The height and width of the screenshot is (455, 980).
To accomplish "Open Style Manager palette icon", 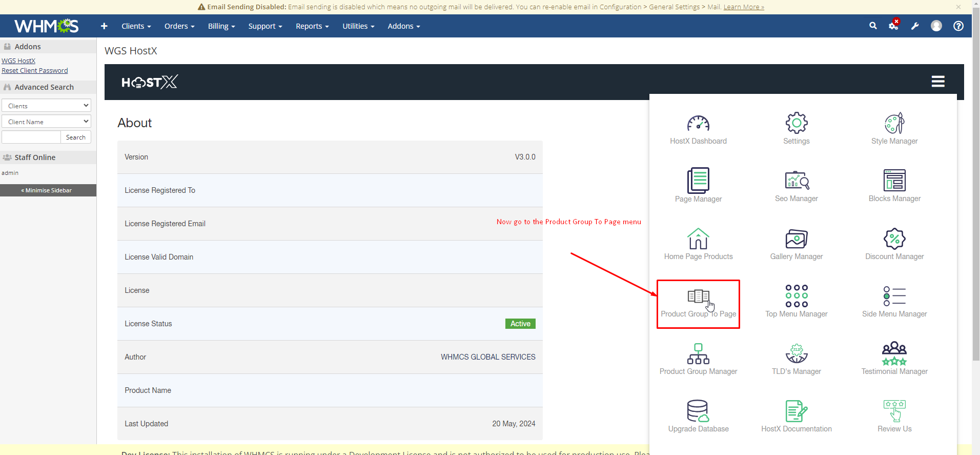I will point(894,124).
